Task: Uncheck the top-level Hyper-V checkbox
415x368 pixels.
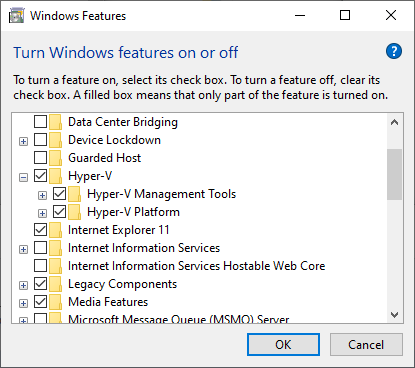Action: 40,176
